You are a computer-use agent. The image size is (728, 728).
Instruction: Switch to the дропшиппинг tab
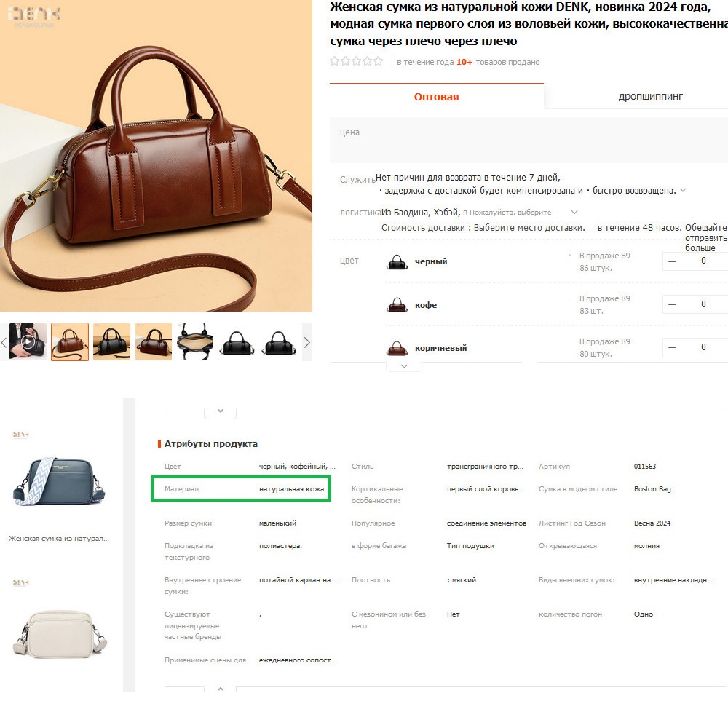tap(650, 97)
